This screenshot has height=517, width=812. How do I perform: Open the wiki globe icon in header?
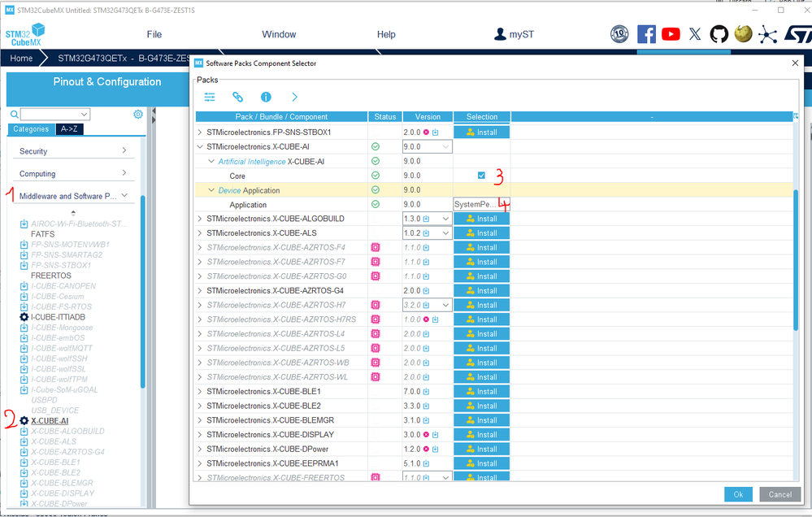point(743,34)
